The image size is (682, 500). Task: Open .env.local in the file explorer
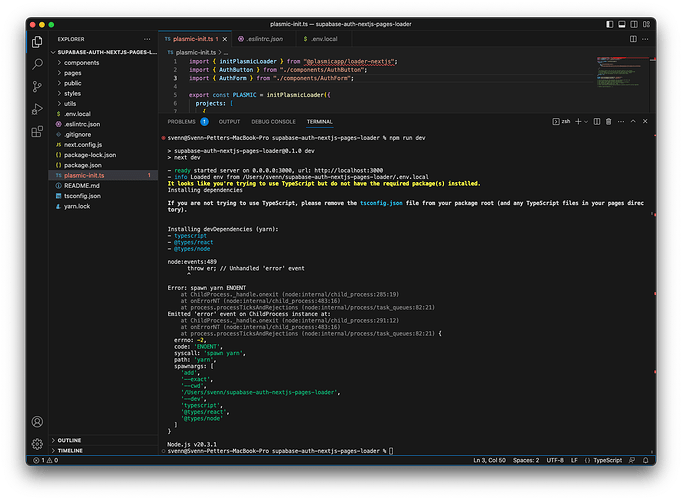pos(103,114)
